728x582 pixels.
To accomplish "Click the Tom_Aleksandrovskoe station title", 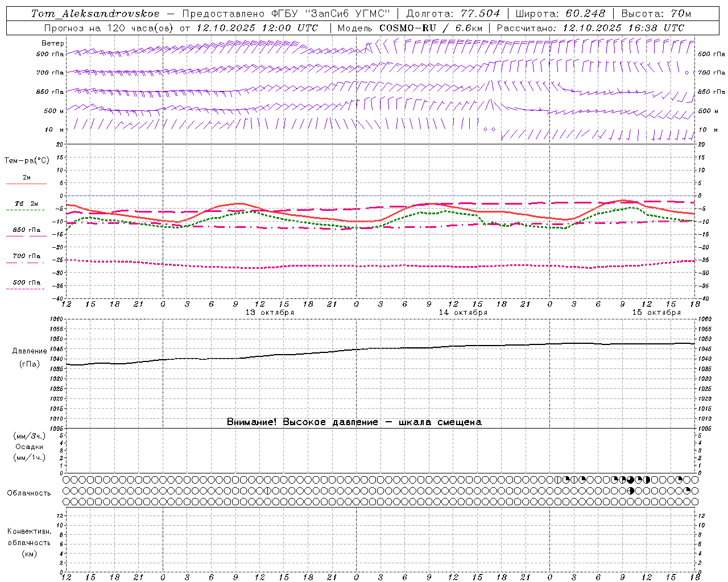I will [x=95, y=14].
